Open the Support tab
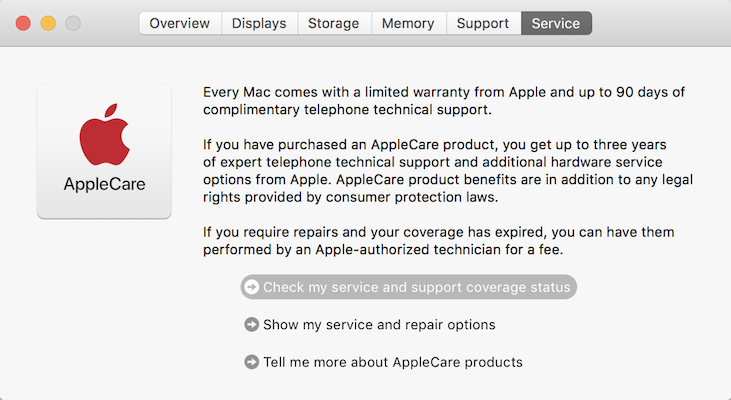731x400 pixels. (483, 23)
